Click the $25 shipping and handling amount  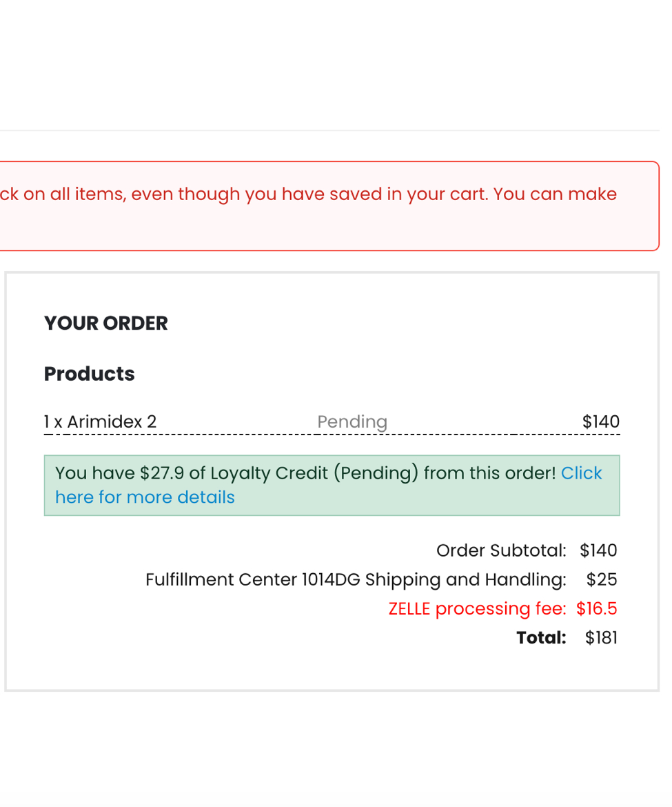[602, 579]
